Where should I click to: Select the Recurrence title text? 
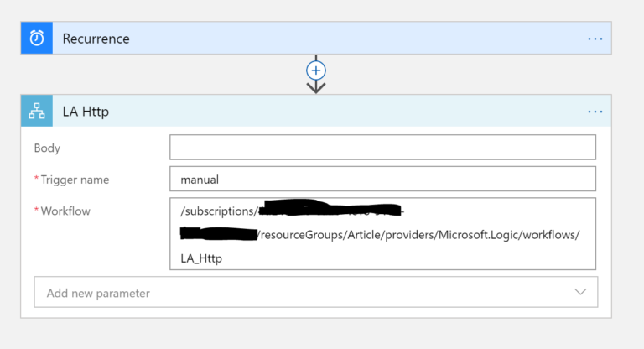pyautogui.click(x=96, y=39)
